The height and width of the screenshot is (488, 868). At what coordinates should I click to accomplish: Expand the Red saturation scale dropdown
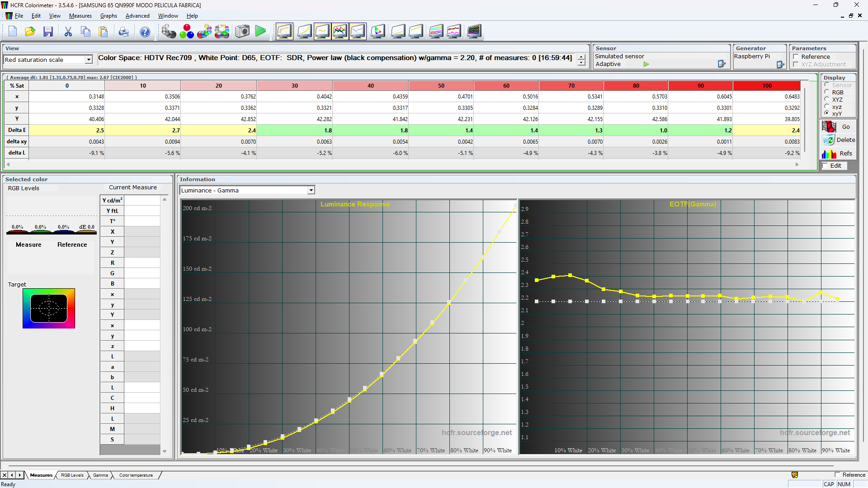[x=89, y=60]
